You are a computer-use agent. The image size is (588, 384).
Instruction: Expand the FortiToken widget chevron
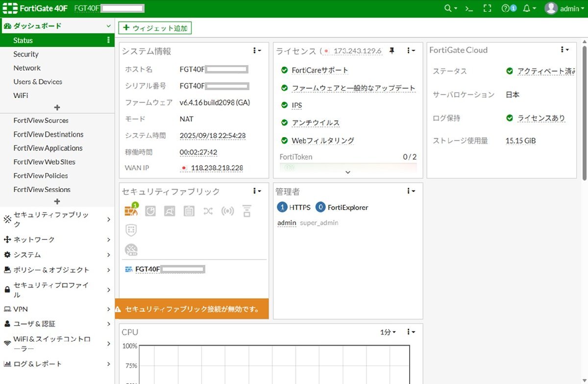[x=348, y=172]
